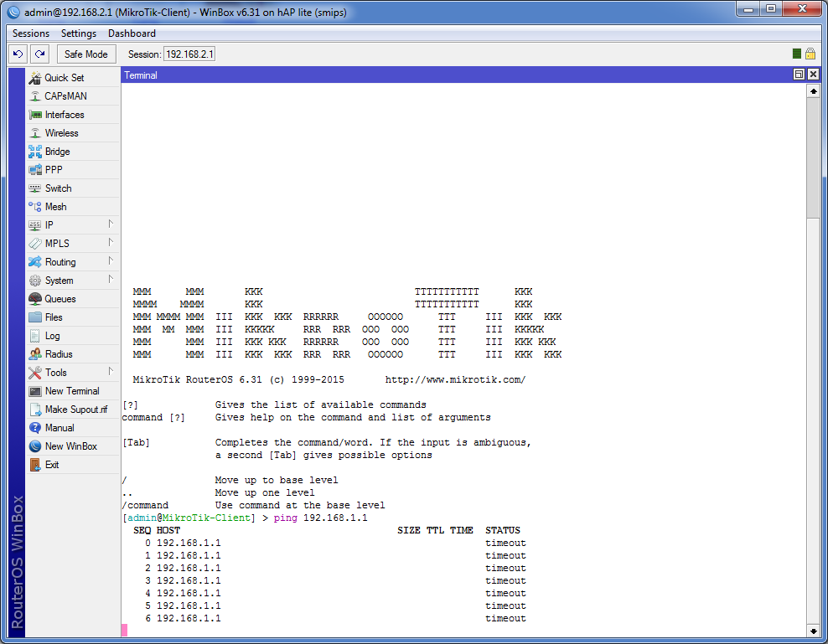828x644 pixels.
Task: Open the Files icon
Action: (35, 317)
